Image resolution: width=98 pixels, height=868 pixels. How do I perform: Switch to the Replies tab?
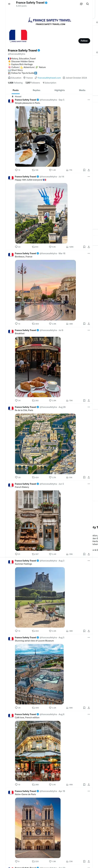[x=36, y=90]
